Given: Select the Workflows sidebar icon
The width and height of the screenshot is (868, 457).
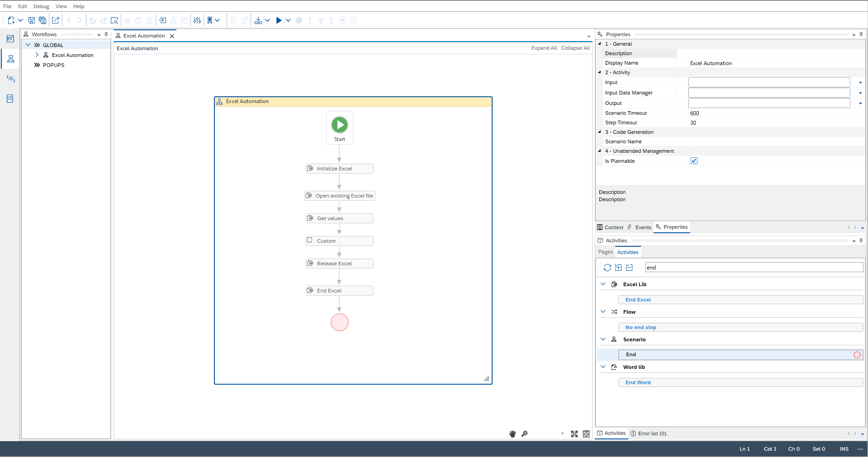Looking at the screenshot, I should [x=10, y=59].
